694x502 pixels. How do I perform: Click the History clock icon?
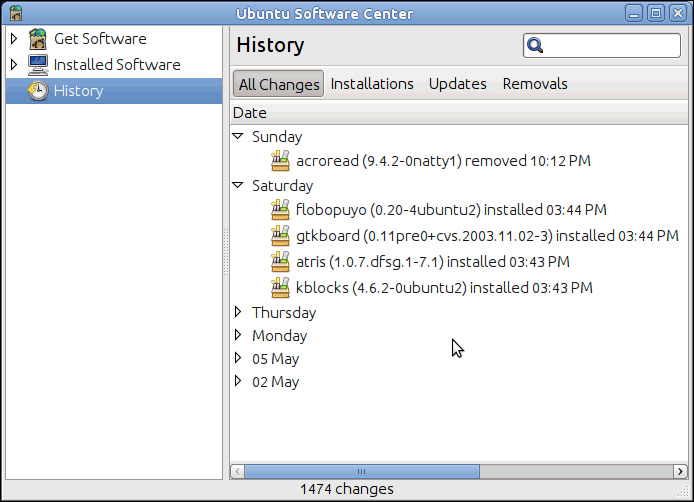point(38,91)
